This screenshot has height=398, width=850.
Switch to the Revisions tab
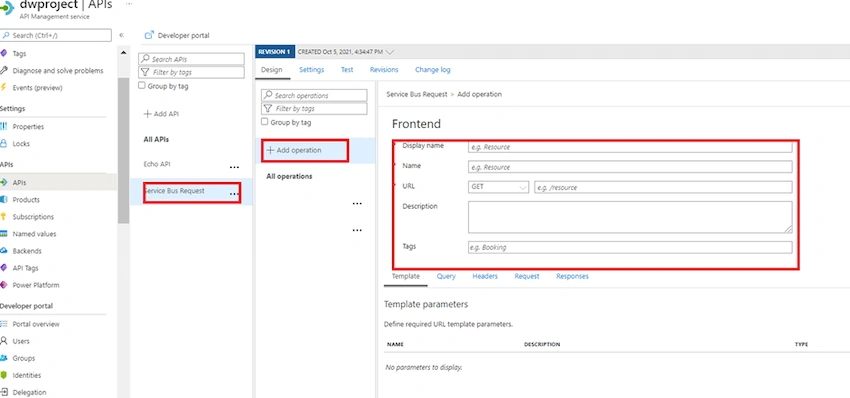point(384,70)
